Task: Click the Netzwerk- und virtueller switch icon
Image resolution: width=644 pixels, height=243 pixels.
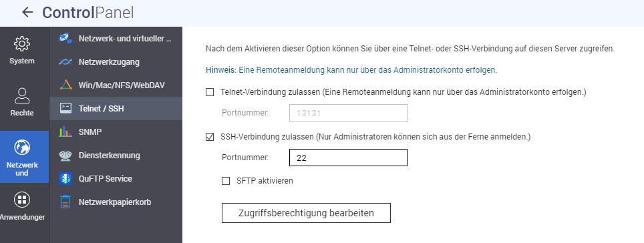Action: point(65,39)
